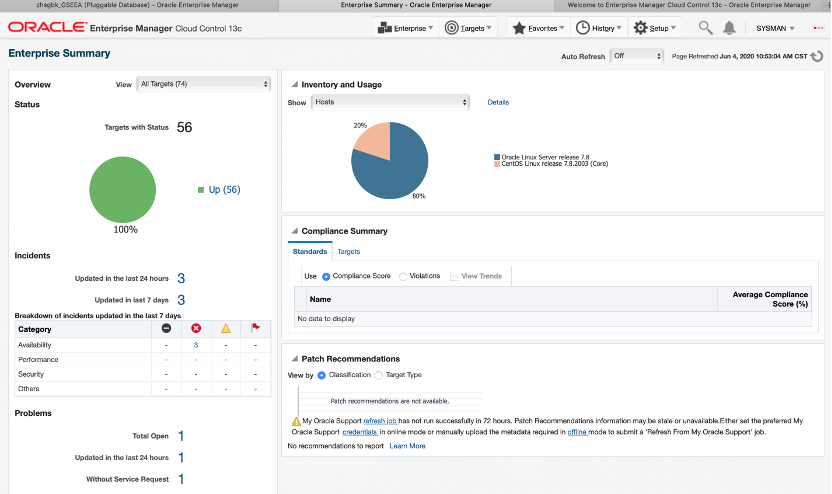Click the View Trends button
The width and height of the screenshot is (832, 494).
(x=476, y=276)
